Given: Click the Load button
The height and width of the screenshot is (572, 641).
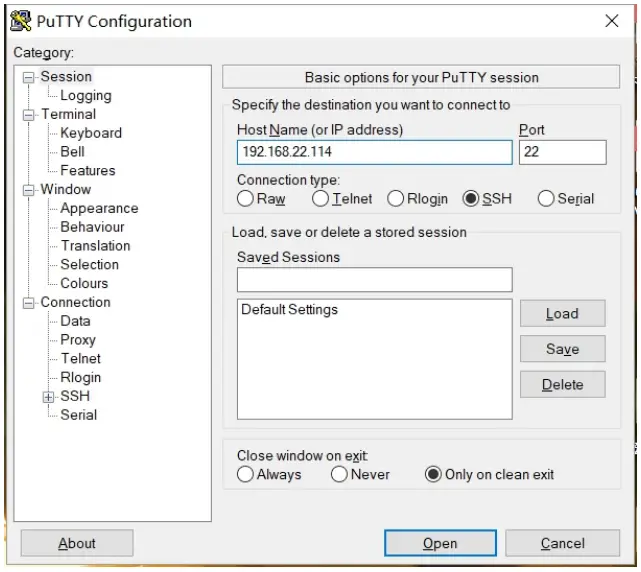Looking at the screenshot, I should (x=563, y=314).
